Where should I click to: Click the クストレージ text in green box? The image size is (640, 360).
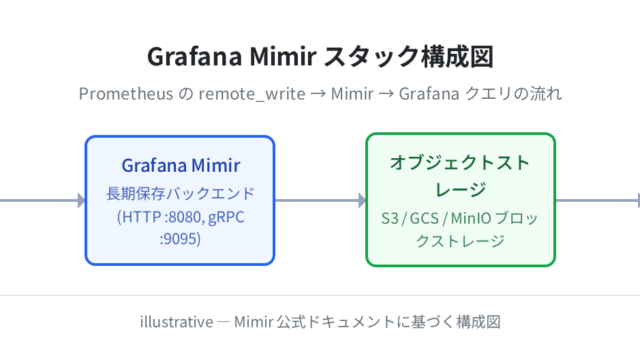460,241
